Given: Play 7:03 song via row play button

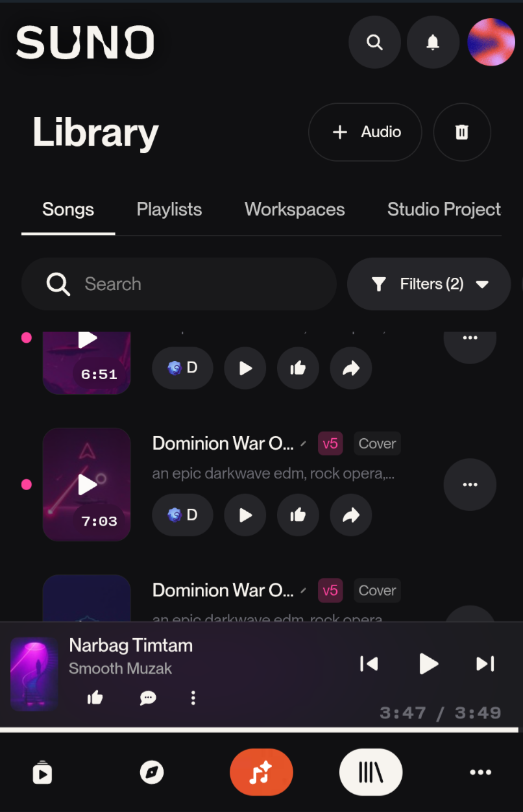Looking at the screenshot, I should point(245,515).
